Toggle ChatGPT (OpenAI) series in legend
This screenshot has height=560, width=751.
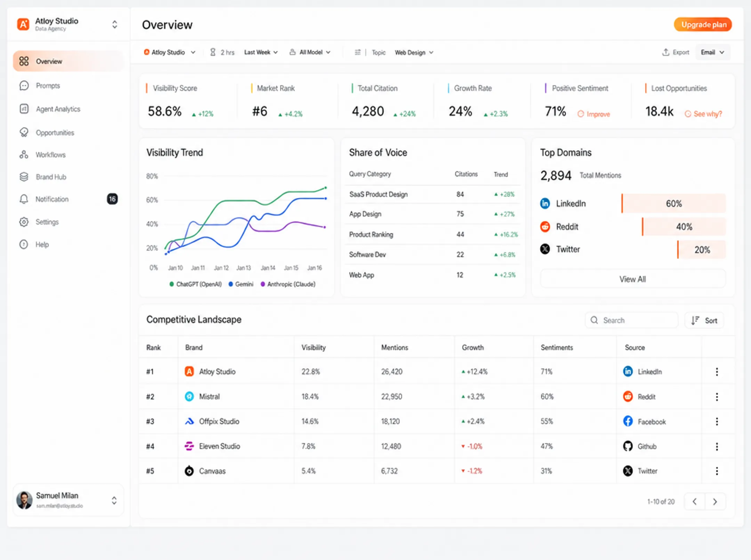pos(195,284)
